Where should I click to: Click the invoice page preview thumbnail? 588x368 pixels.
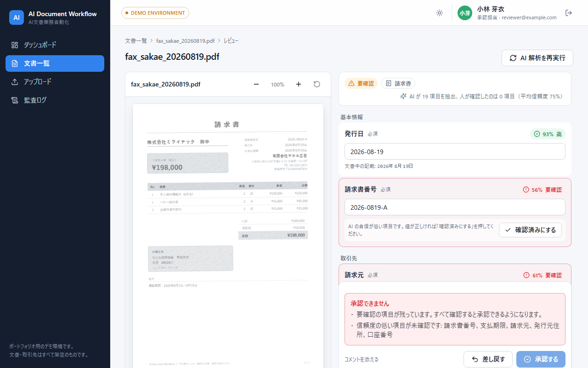pos(228,236)
